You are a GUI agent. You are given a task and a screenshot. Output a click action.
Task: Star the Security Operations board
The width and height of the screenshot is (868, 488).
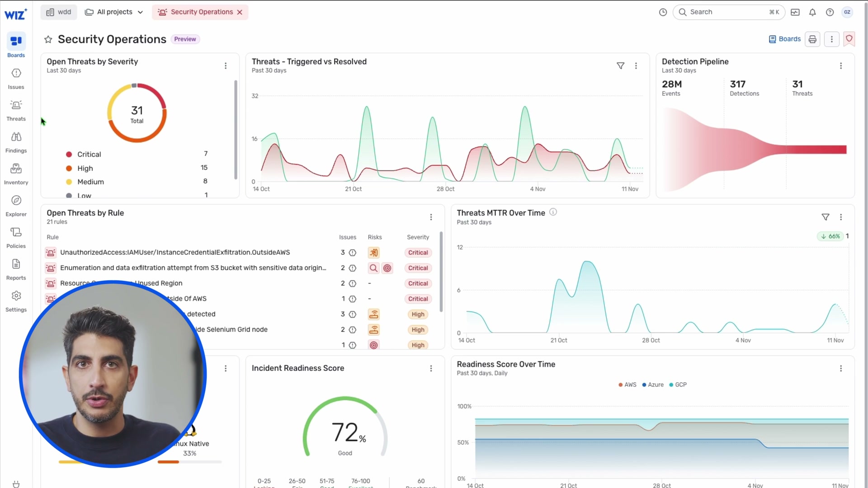(48, 39)
